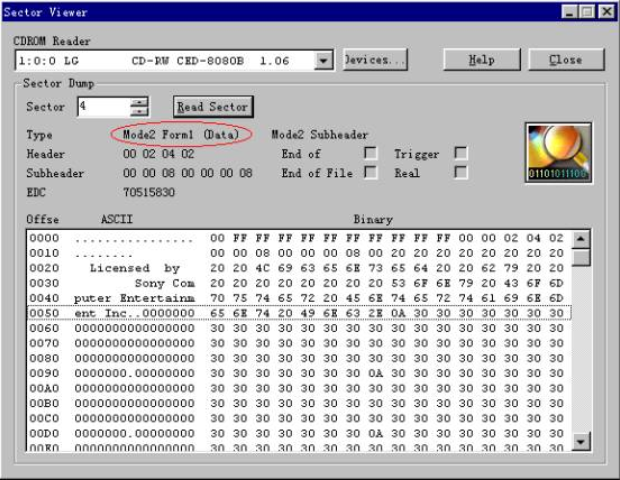Toggle the Real checkbox
Image resolution: width=620 pixels, height=480 pixels.
coord(461,172)
